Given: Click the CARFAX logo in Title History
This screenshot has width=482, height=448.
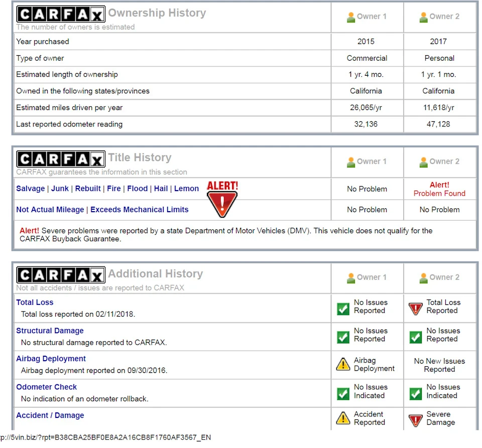Looking at the screenshot, I should point(61,159).
